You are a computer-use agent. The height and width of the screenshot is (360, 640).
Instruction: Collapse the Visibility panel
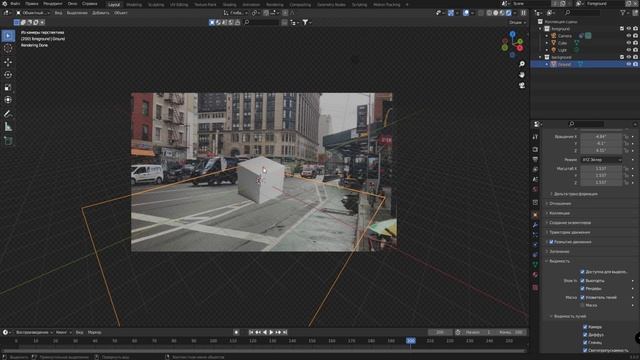[559, 261]
